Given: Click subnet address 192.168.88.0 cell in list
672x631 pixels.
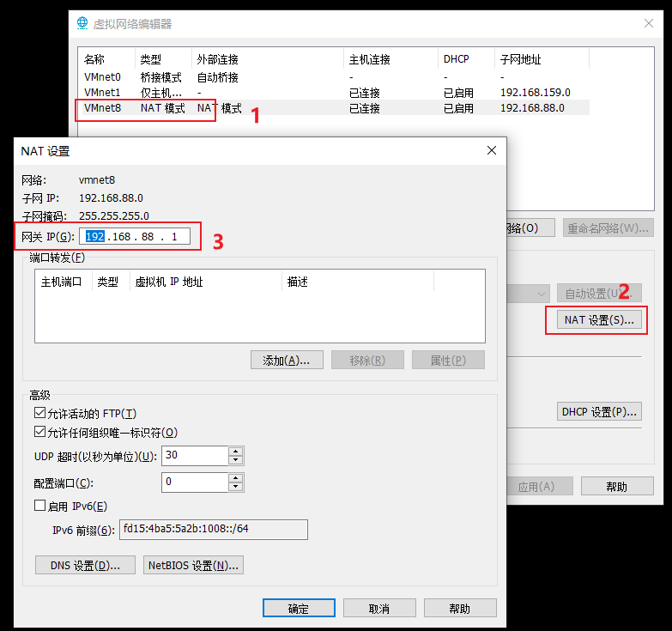Looking at the screenshot, I should [532, 107].
